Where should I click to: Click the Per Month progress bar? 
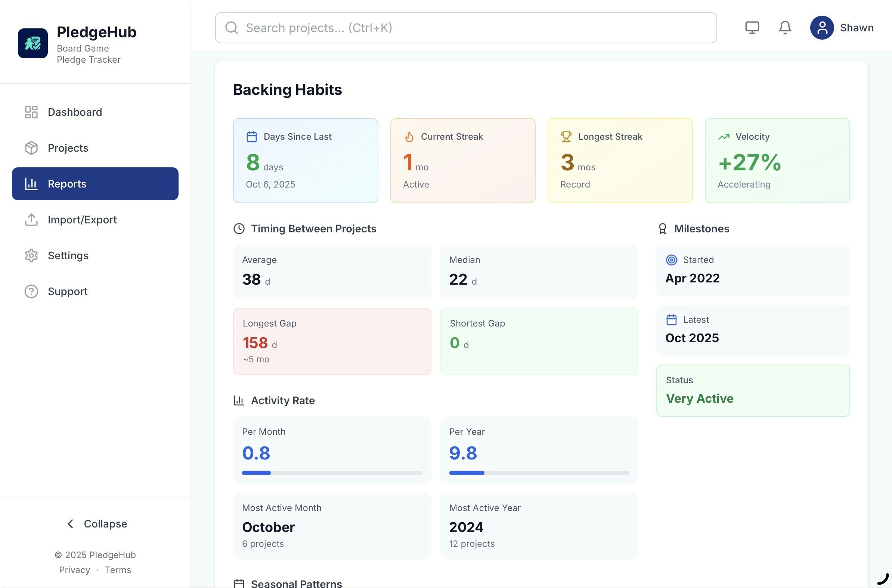point(332,473)
